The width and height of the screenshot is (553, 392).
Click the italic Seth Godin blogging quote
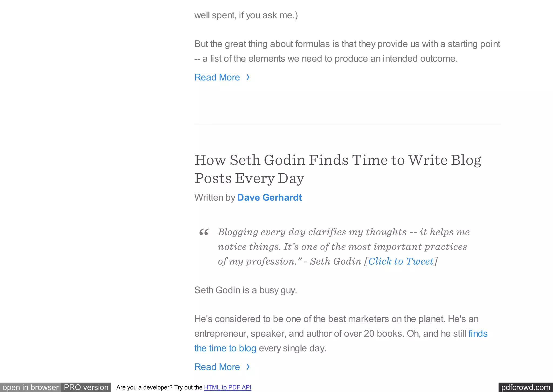click(344, 247)
